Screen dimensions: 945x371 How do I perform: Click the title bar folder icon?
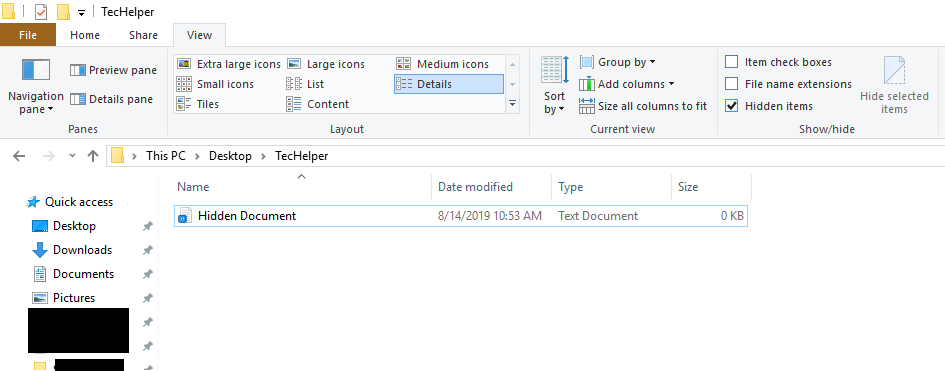tap(8, 11)
